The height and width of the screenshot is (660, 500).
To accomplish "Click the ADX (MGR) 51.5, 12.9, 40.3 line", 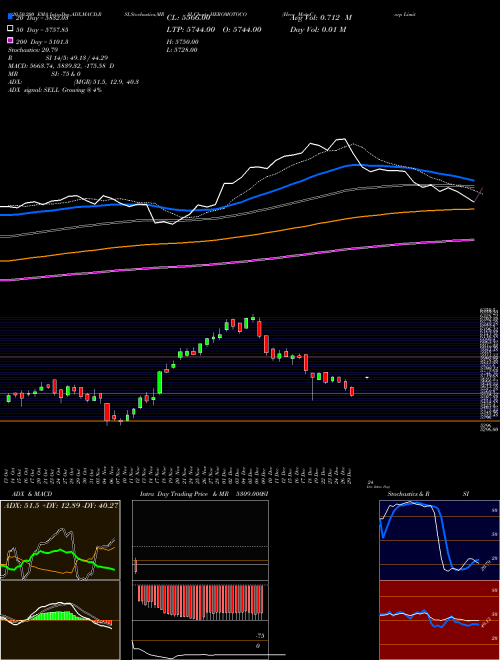I will click(x=73, y=82).
